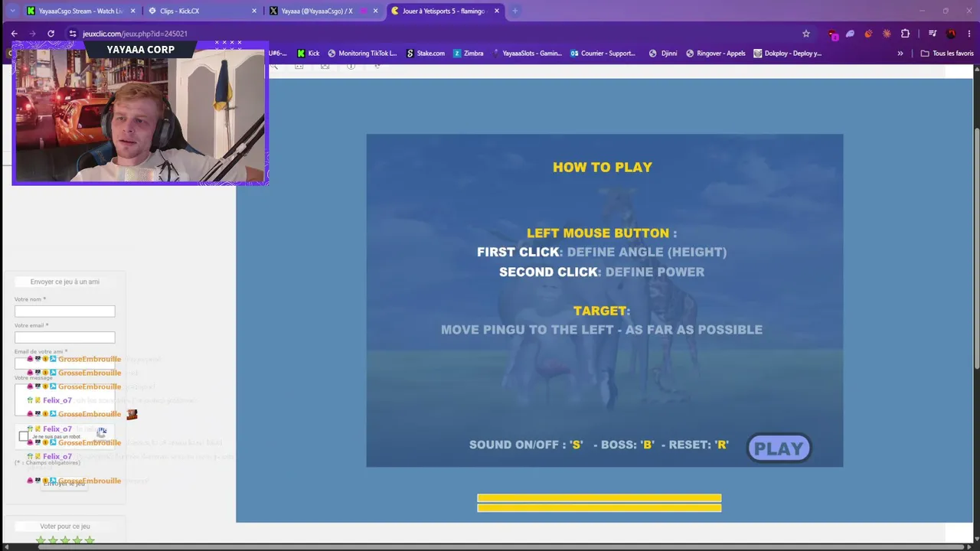980x551 pixels.
Task: Open a new browser tab
Action: point(514,11)
